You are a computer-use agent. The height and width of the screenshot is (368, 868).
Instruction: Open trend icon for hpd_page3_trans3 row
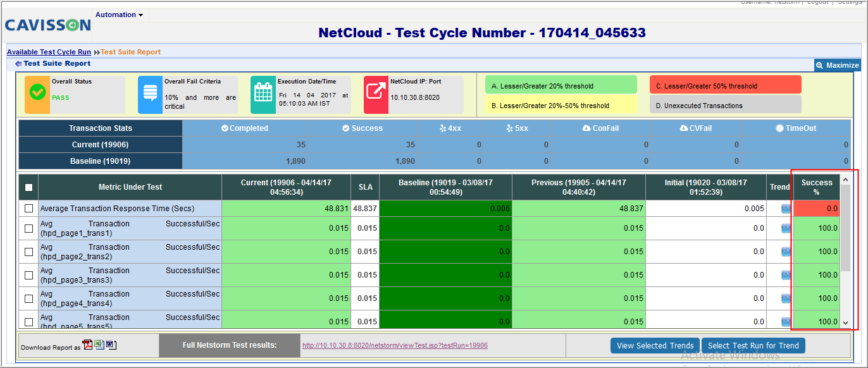pos(786,275)
